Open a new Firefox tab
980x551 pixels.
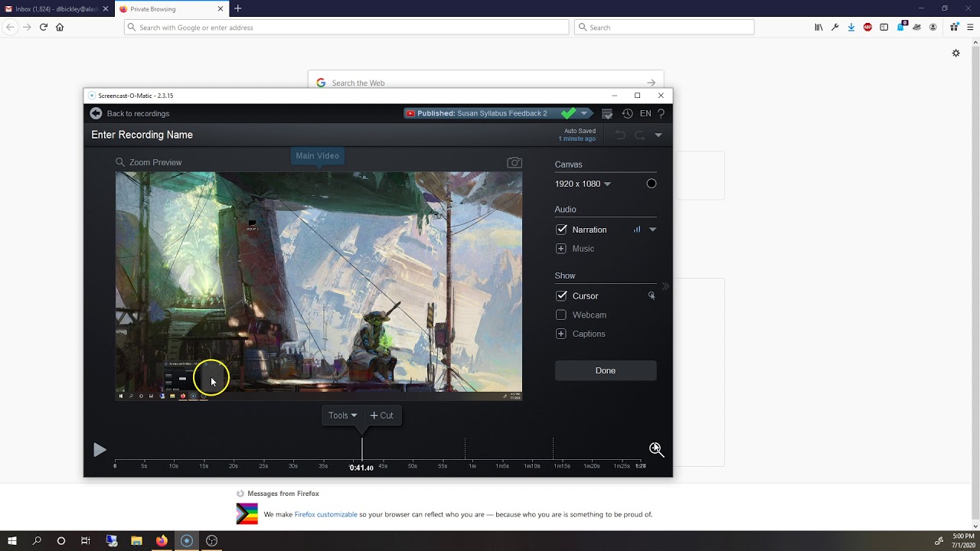pos(238,8)
